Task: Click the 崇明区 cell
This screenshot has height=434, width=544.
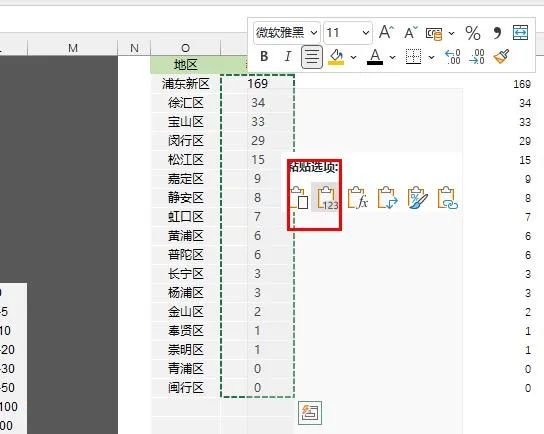Action: 186,350
